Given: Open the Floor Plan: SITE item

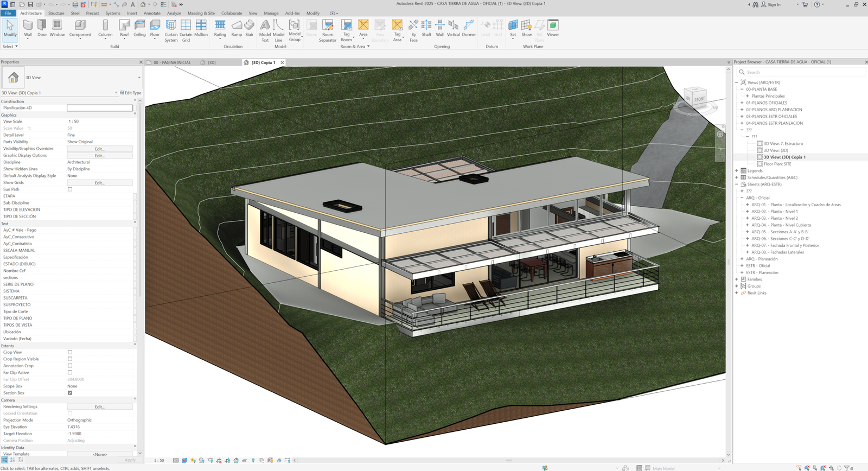Looking at the screenshot, I should pos(777,164).
